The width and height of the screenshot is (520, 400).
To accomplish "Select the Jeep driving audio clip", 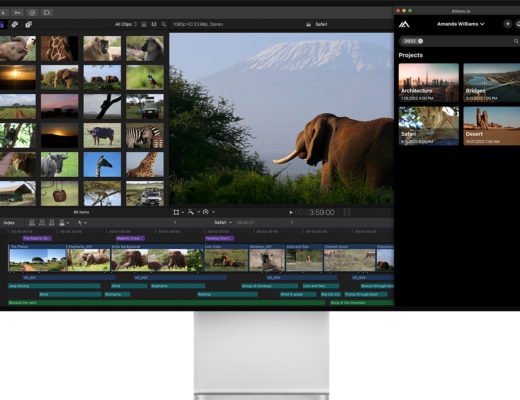I will pyautogui.click(x=54, y=286).
